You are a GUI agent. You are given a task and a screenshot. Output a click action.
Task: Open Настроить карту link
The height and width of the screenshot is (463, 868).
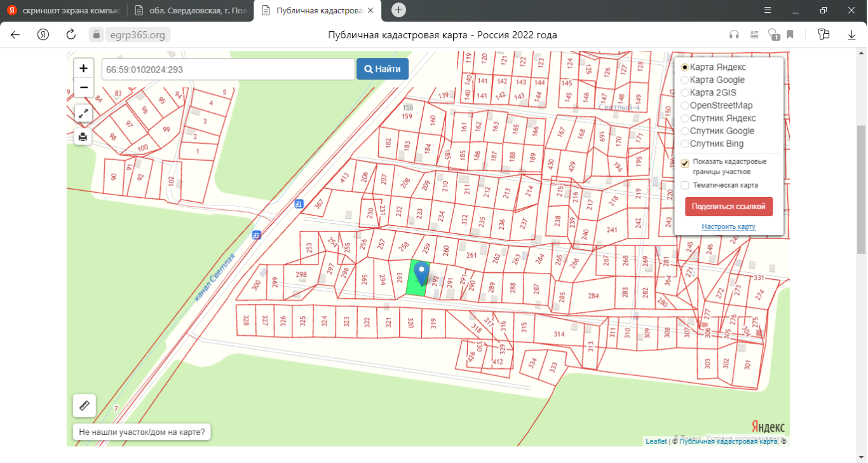click(728, 226)
